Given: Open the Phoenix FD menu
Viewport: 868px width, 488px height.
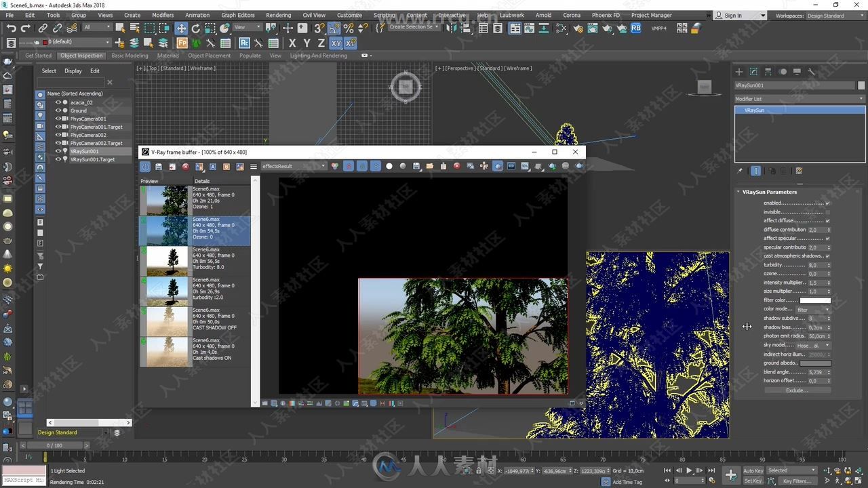Looking at the screenshot, I should 606,15.
